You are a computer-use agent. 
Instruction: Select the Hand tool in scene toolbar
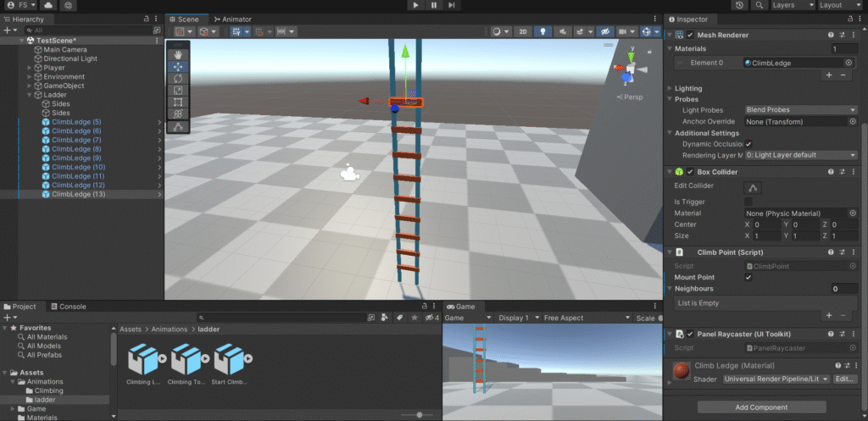178,53
